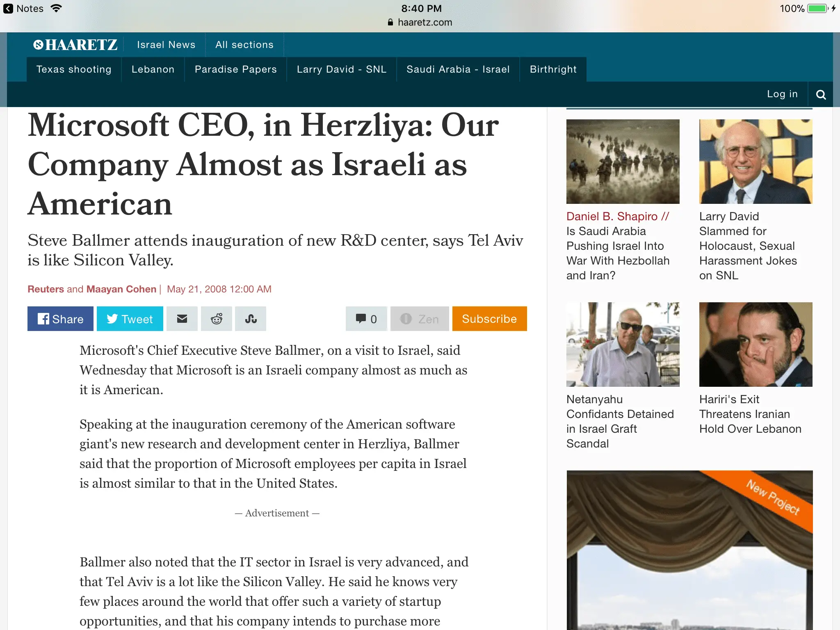
Task: Open author Maayan Cohen's page
Action: (x=121, y=289)
